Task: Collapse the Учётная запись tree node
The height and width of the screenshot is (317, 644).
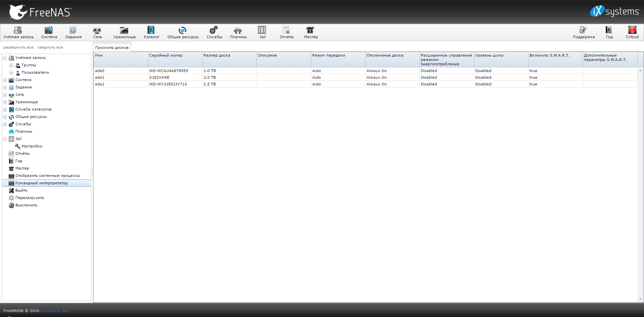Action: click(x=5, y=58)
